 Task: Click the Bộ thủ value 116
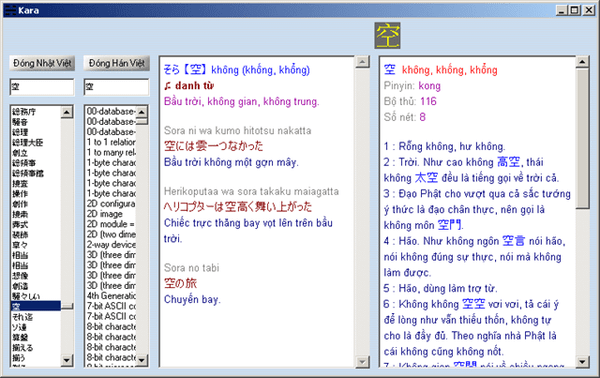pos(428,101)
